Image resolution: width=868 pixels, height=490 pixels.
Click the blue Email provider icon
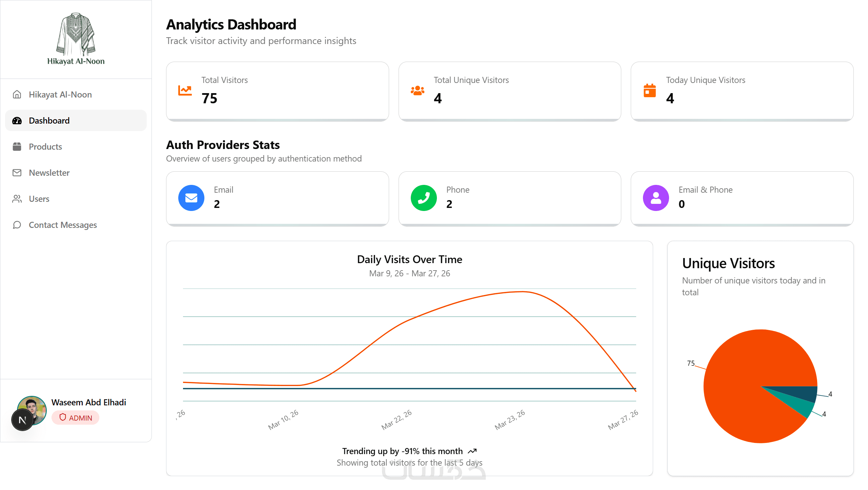point(191,198)
